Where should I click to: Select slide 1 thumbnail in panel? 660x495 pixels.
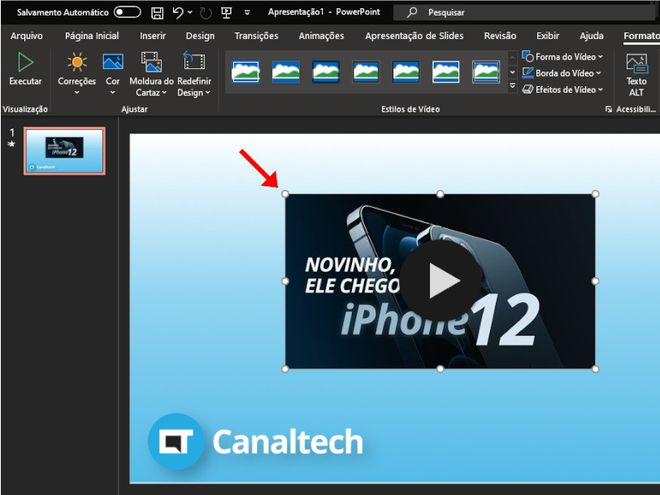coord(64,151)
